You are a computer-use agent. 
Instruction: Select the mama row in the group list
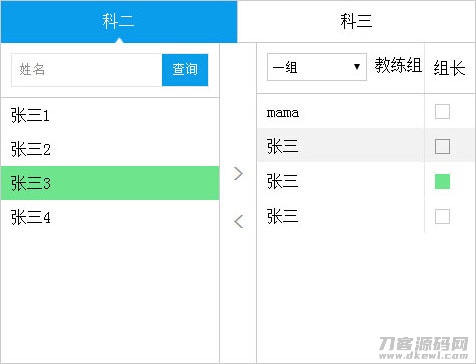340,112
